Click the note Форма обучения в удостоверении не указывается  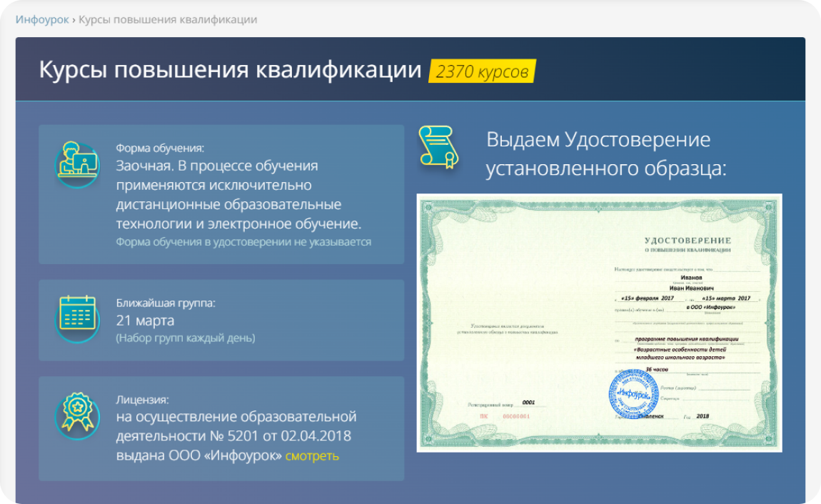click(243, 242)
